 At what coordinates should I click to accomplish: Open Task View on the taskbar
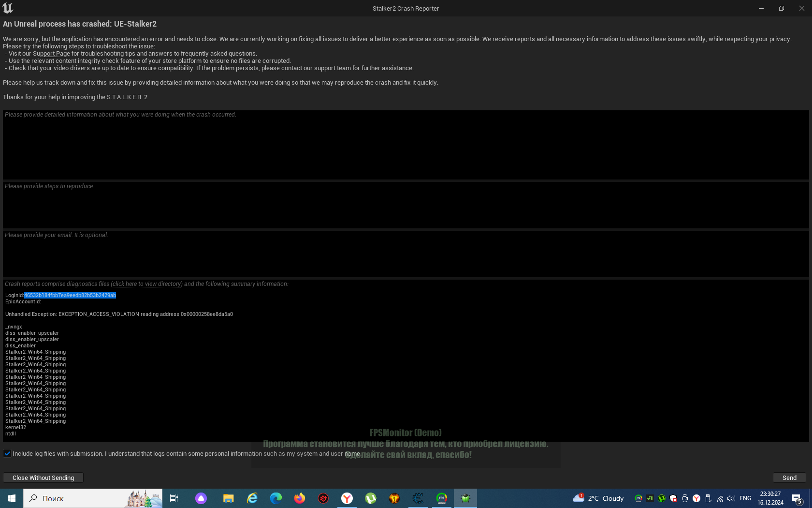pos(174,498)
